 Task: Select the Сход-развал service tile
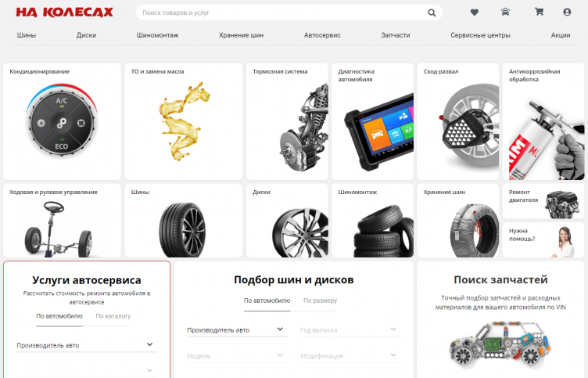456,121
